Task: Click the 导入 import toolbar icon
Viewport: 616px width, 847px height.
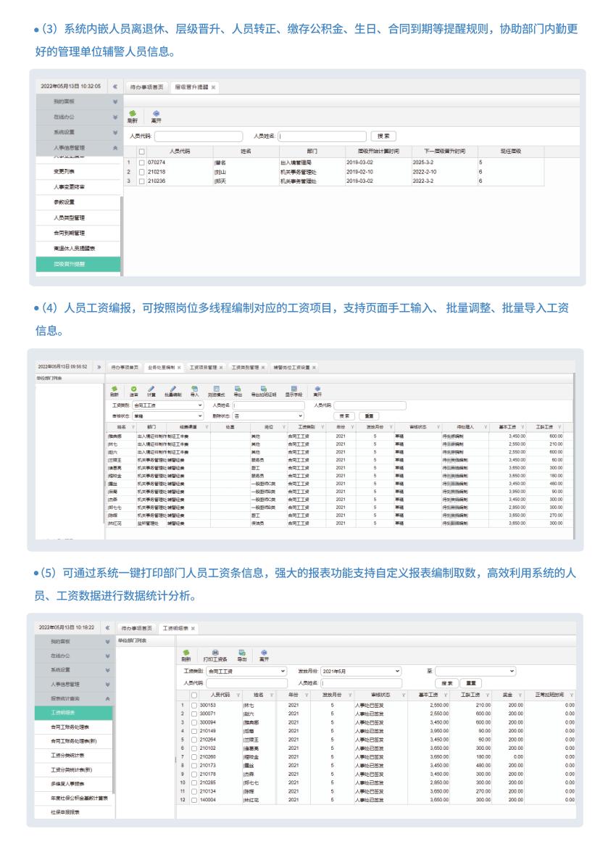Action: [x=194, y=391]
